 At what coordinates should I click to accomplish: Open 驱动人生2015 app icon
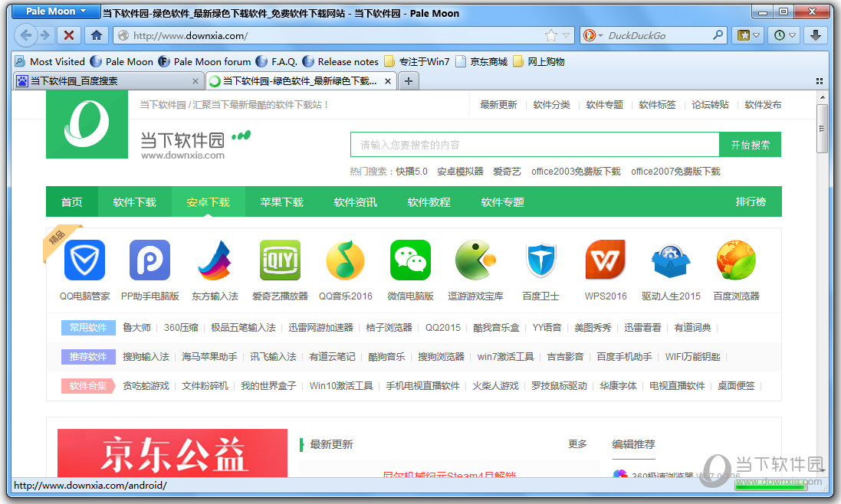click(671, 260)
